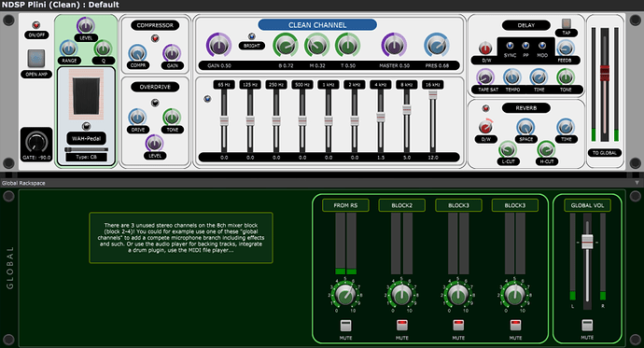The height and width of the screenshot is (348, 644).
Task: Click the FROM RS level knob
Action: point(345,294)
